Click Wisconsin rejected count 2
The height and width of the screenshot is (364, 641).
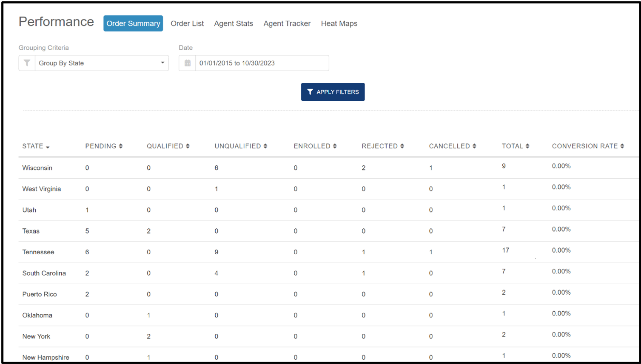click(x=364, y=168)
